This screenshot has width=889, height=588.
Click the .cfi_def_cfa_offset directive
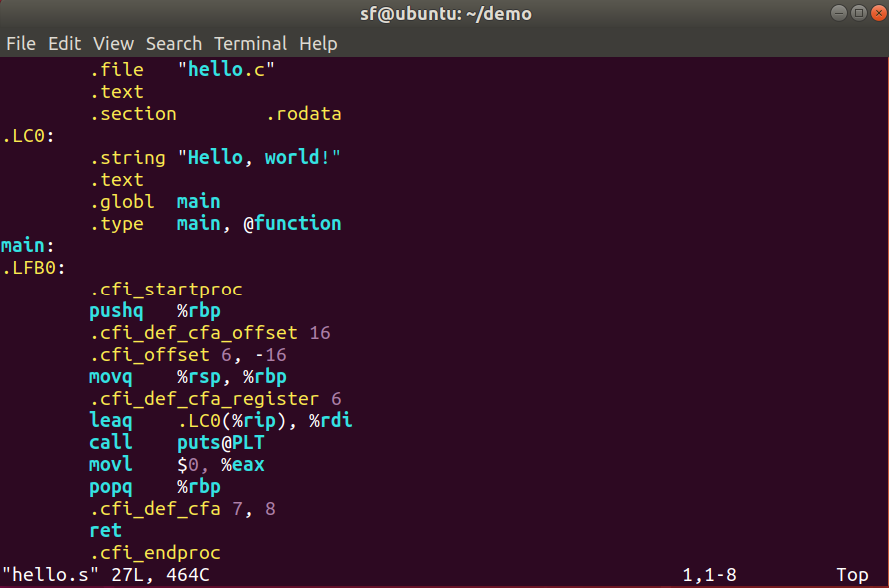(194, 333)
